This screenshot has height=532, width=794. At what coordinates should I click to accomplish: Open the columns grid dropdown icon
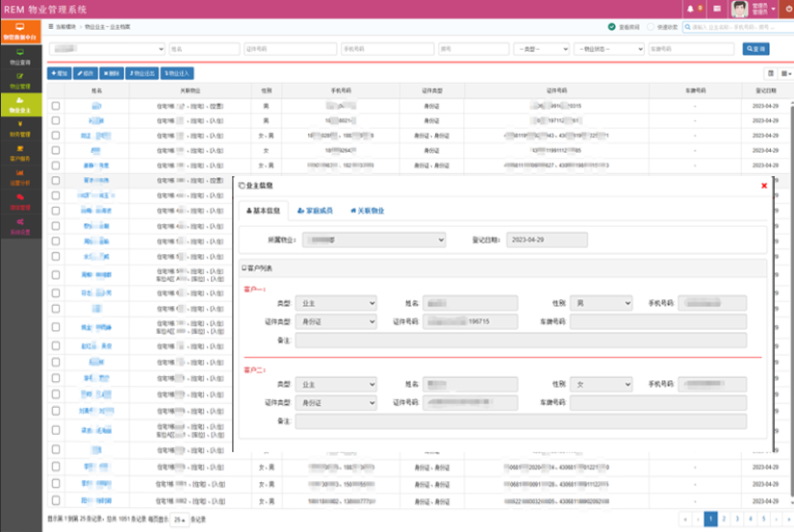(786, 73)
